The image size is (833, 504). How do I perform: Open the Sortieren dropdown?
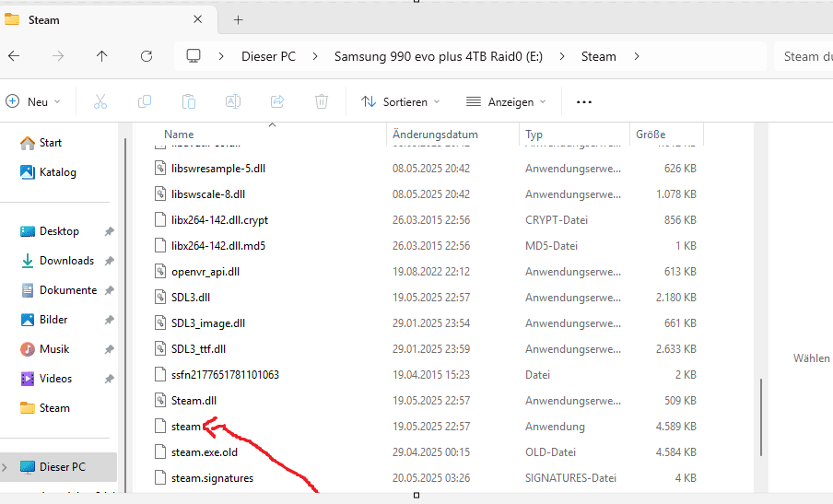tap(401, 101)
